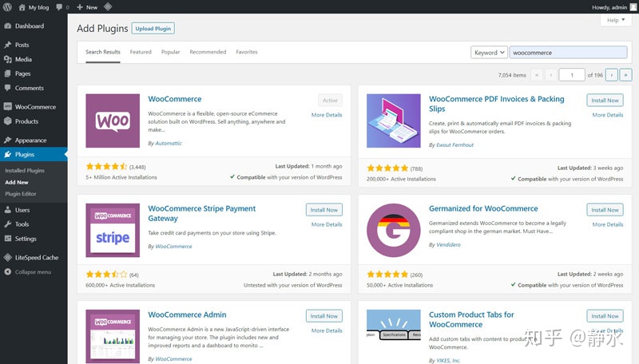639x364 pixels.
Task: Switch to the Search Results tab
Action: tap(103, 52)
